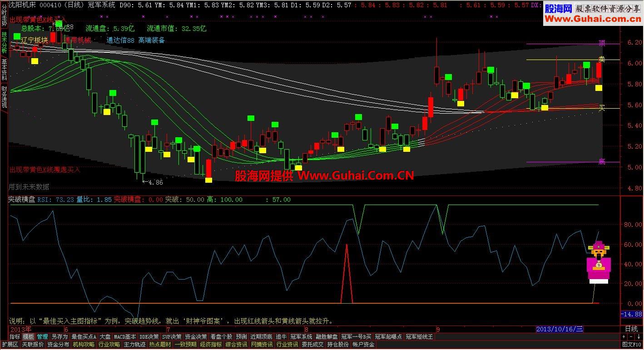Click the 沈阳机床 000410 stock title
Screen dimensions: 644x350
tap(34, 5)
